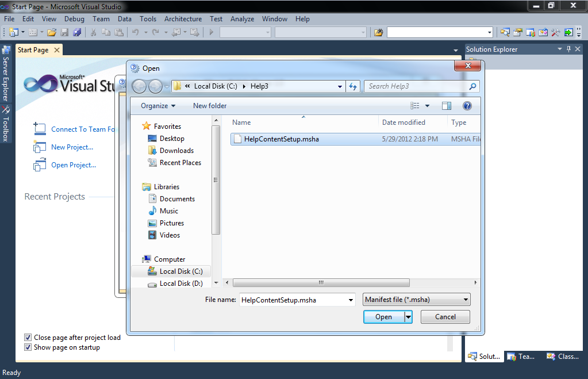
Task: Click the Connect To Team Foundation link
Action: click(x=83, y=129)
